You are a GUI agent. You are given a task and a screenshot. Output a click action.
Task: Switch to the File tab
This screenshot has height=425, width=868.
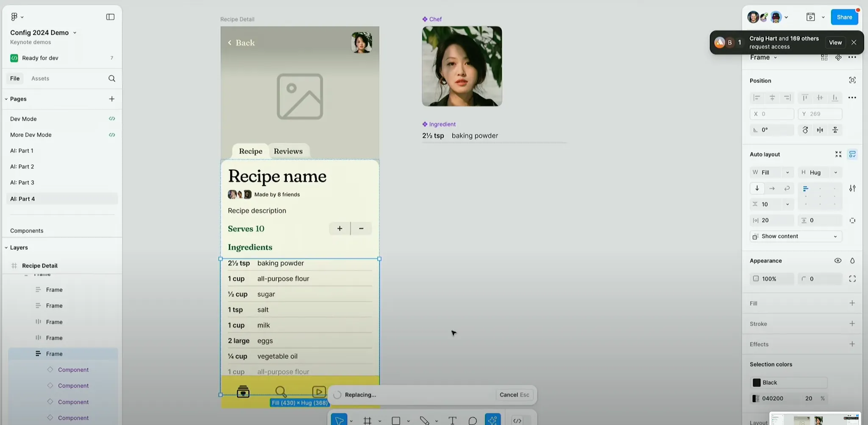click(x=15, y=78)
